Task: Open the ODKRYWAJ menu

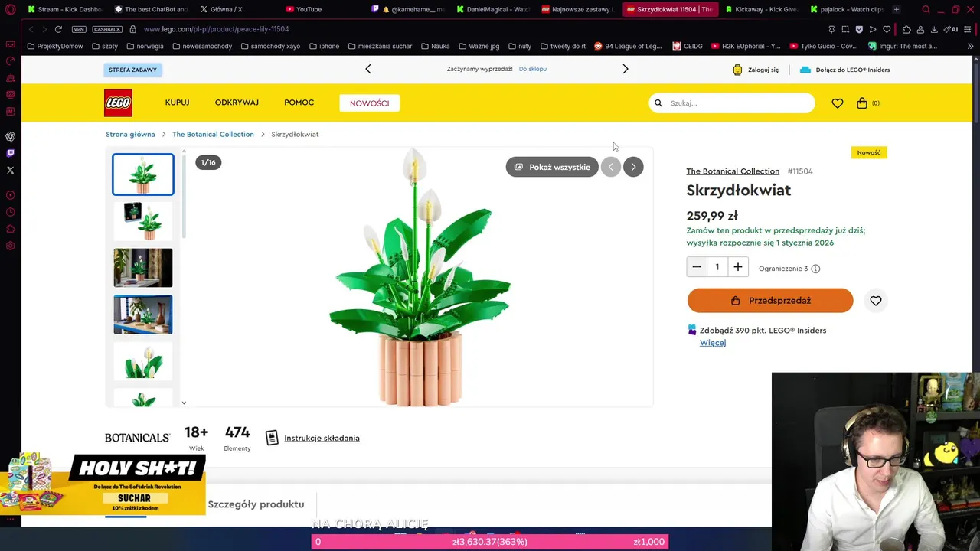Action: coord(237,103)
